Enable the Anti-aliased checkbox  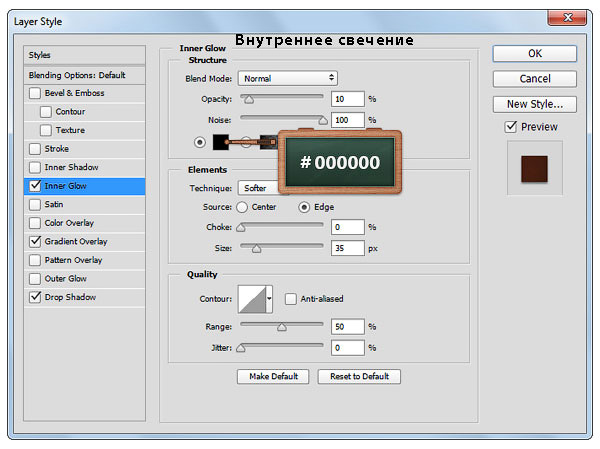[x=290, y=299]
